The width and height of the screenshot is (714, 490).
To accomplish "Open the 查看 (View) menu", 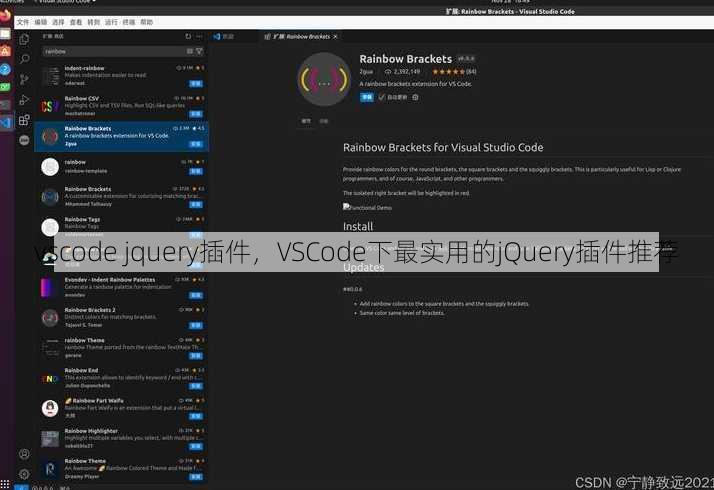I will coord(76,22).
